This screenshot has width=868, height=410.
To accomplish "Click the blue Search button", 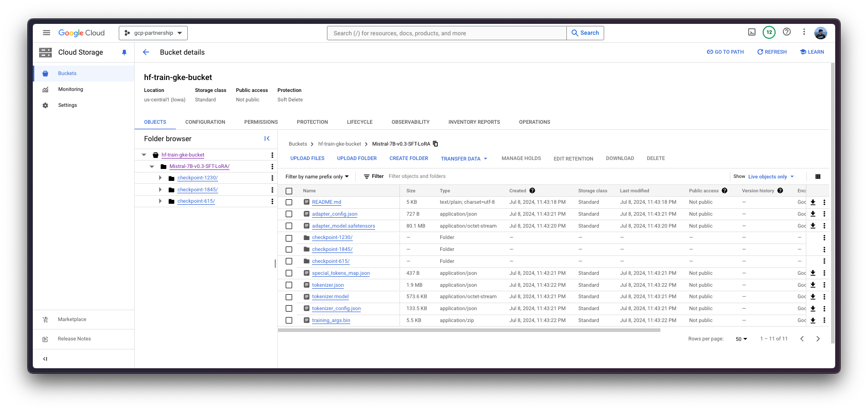I will (585, 33).
